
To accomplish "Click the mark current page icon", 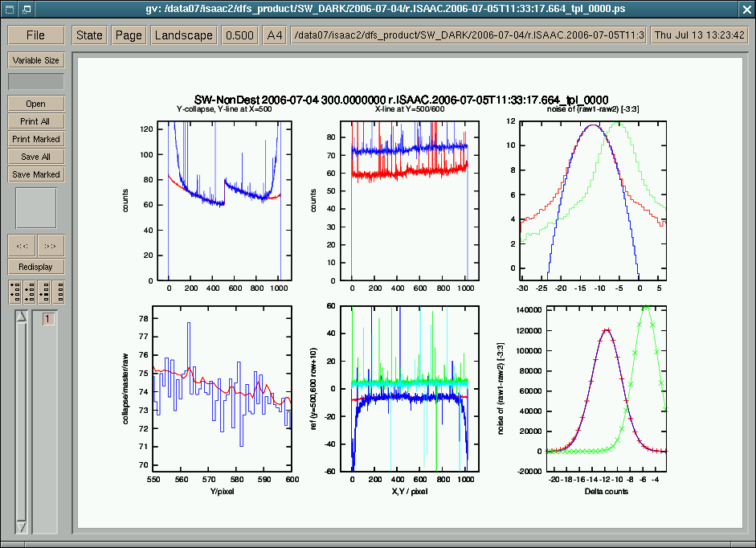I will pos(44,291).
